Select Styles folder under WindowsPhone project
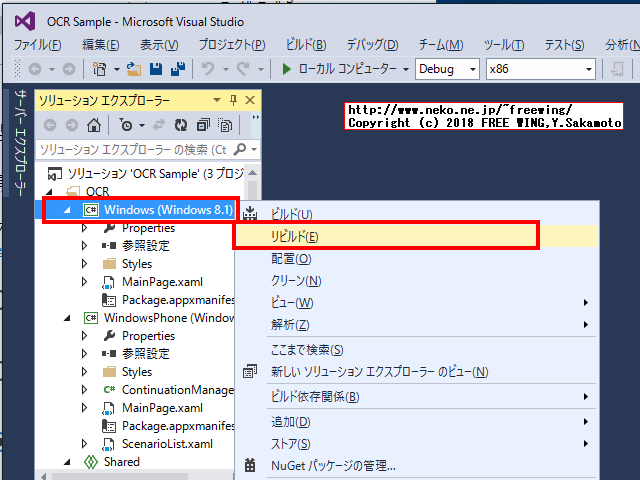The image size is (640, 480). click(137, 372)
